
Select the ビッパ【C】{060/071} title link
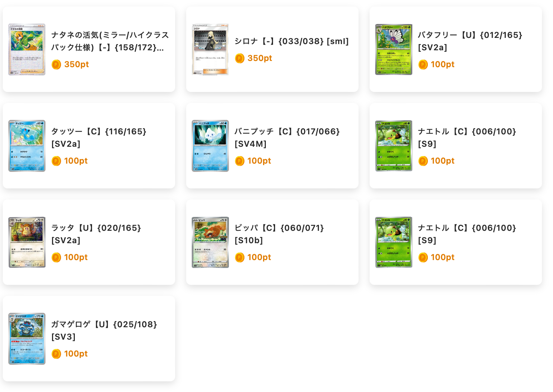coord(279,234)
